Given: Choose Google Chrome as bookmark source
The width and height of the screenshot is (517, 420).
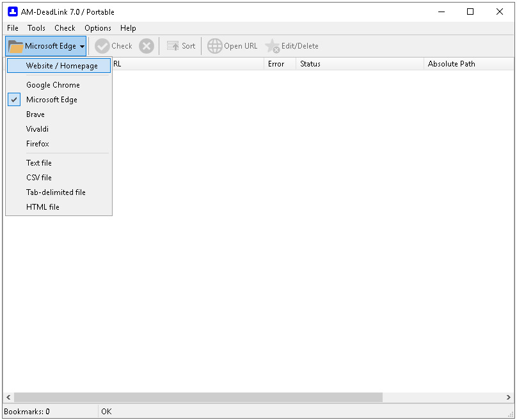Looking at the screenshot, I should coord(59,85).
